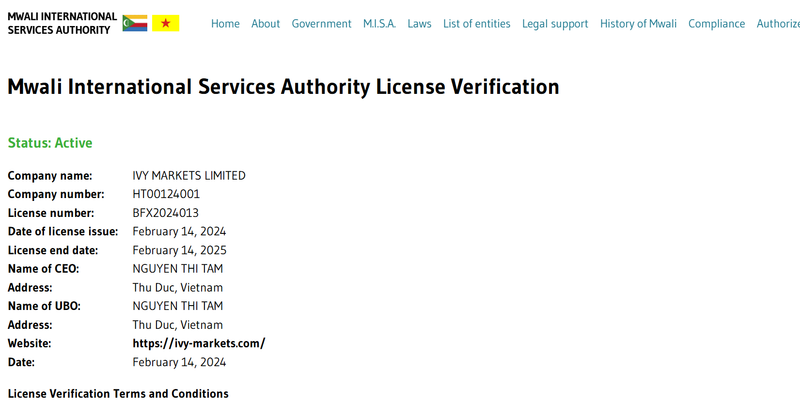Select M.I.S.A. in the navigation bar
Image resolution: width=800 pixels, height=414 pixels.
click(x=379, y=24)
